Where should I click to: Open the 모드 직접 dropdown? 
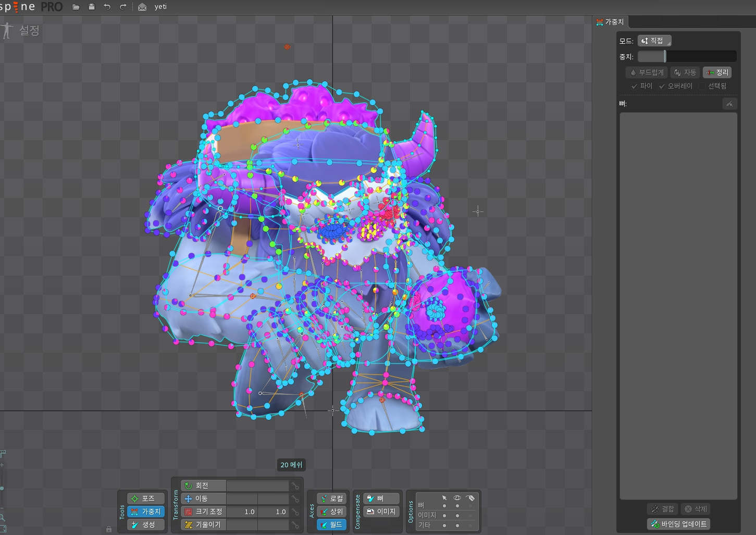(654, 41)
